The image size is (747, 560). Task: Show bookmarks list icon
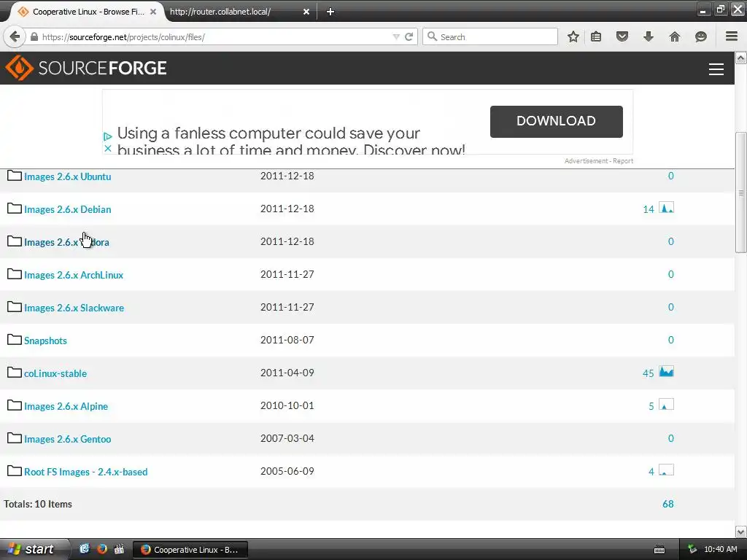[x=596, y=36]
